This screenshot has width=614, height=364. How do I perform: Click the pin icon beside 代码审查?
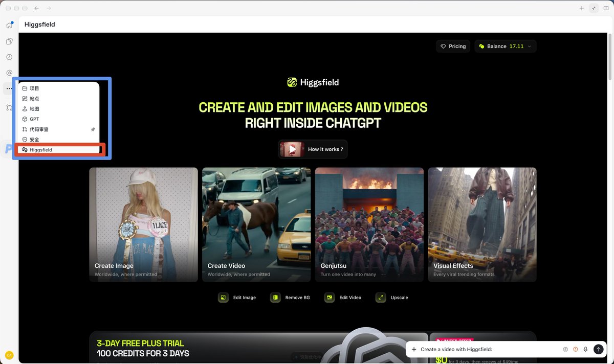point(93,129)
